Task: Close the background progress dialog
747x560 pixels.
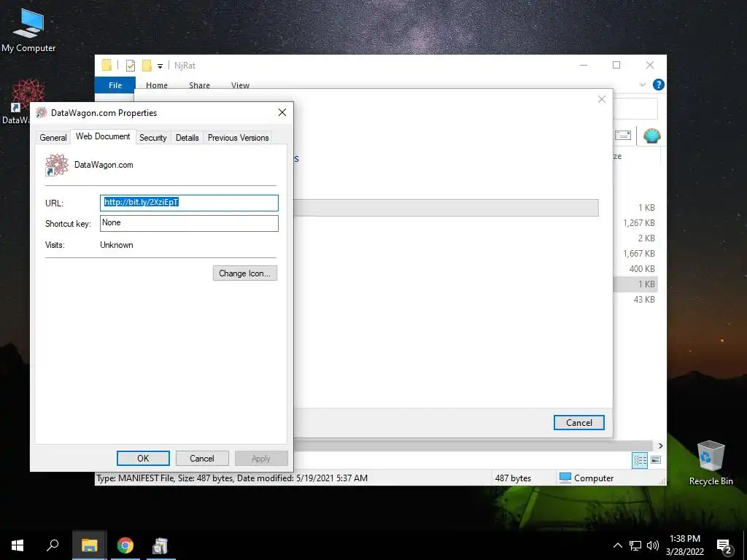Action: pyautogui.click(x=602, y=99)
